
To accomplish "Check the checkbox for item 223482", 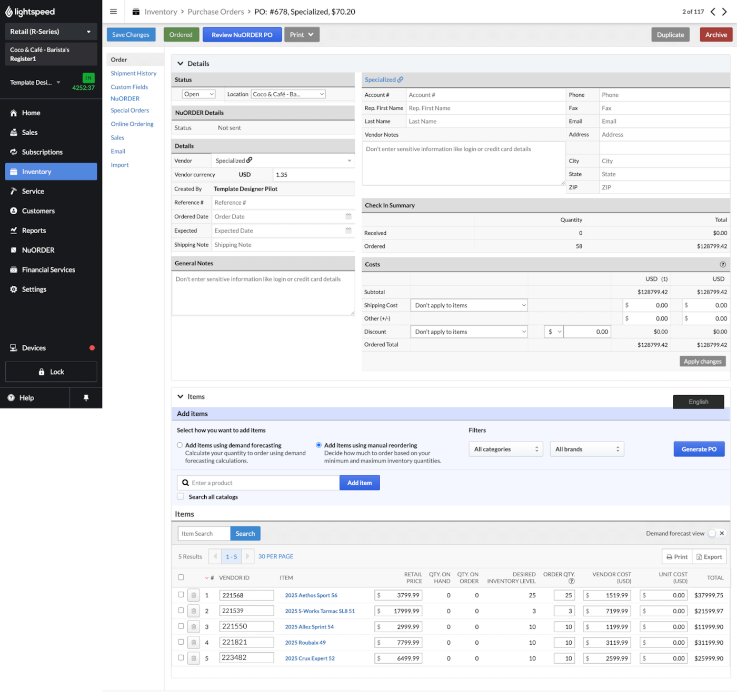I will pyautogui.click(x=181, y=657).
